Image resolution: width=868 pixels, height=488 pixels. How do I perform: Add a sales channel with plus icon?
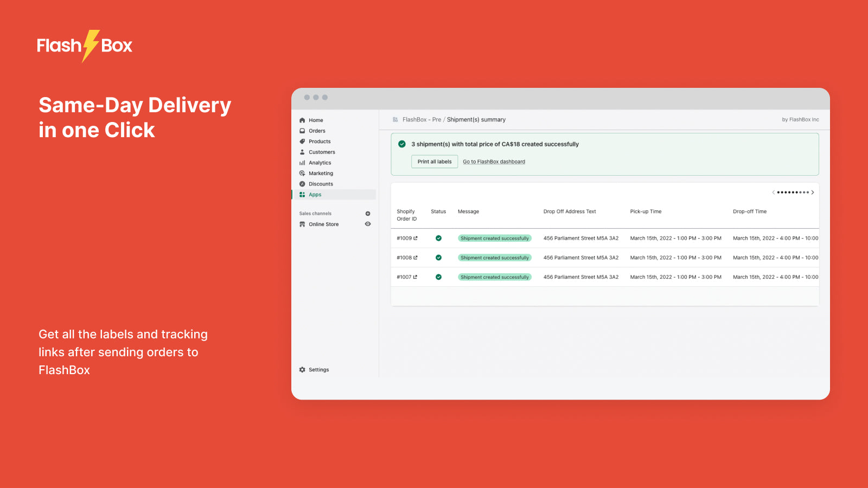pyautogui.click(x=368, y=214)
